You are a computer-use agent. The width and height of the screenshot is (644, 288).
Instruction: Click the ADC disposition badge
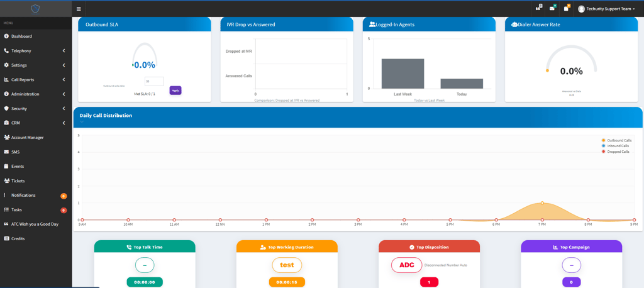[x=407, y=265]
